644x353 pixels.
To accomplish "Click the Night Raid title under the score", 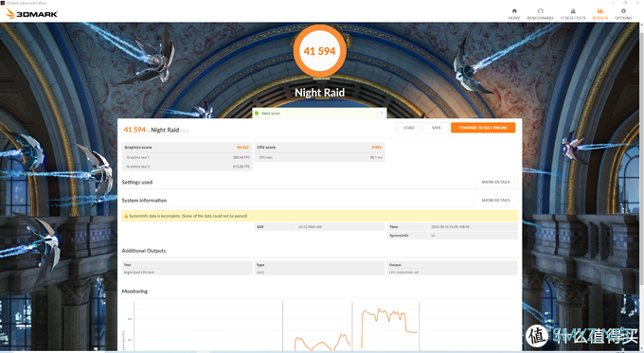I will click(x=319, y=93).
